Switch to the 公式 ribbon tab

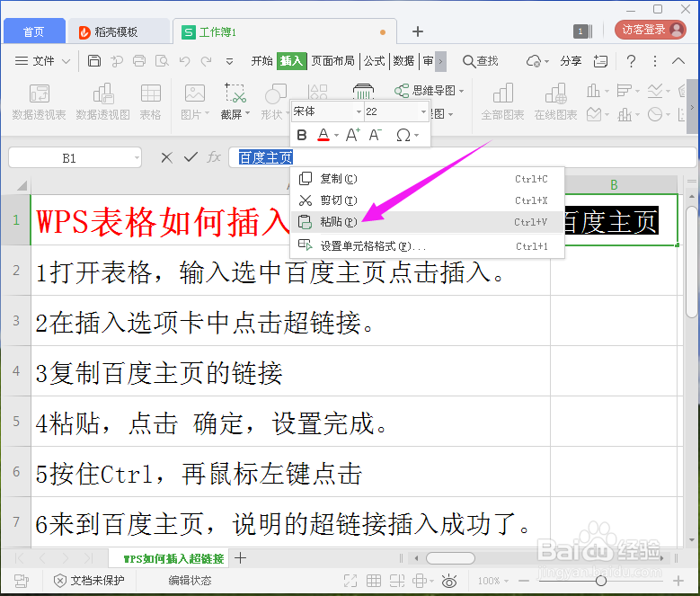[x=374, y=61]
